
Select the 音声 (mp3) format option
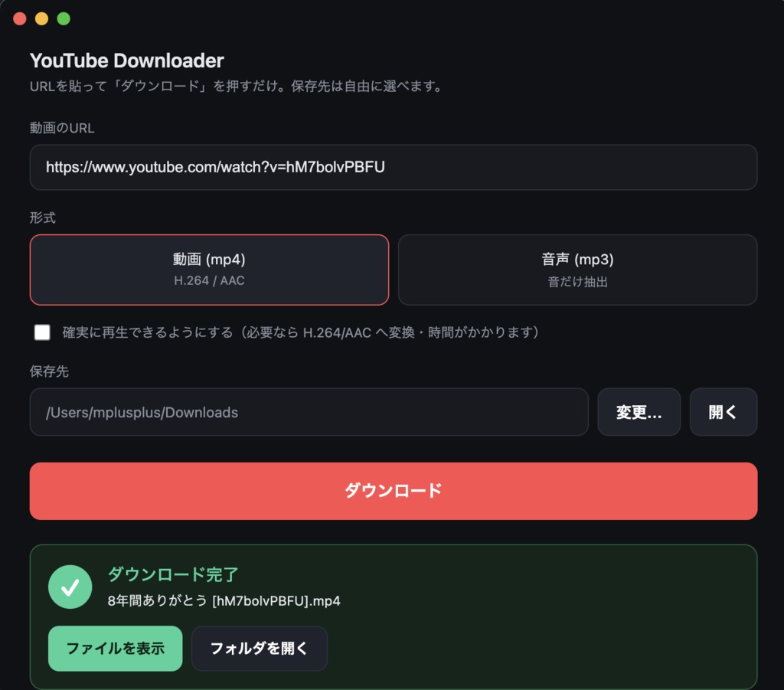(x=577, y=270)
